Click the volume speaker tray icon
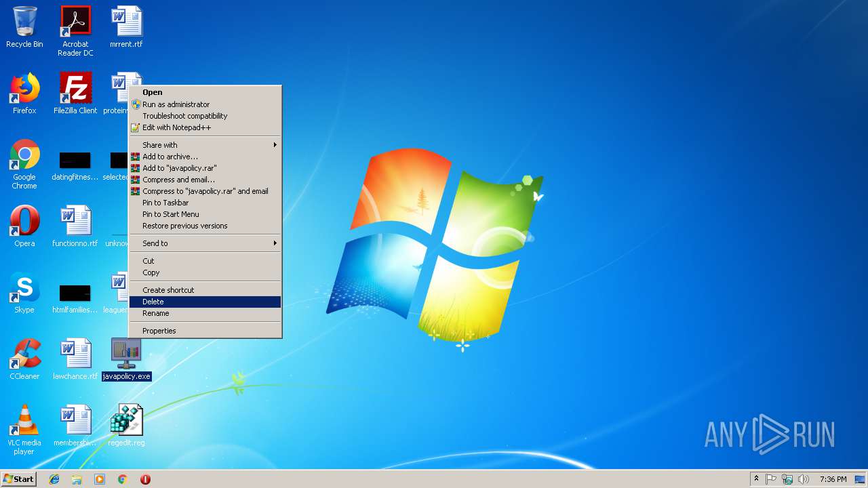The image size is (868, 488). [804, 479]
